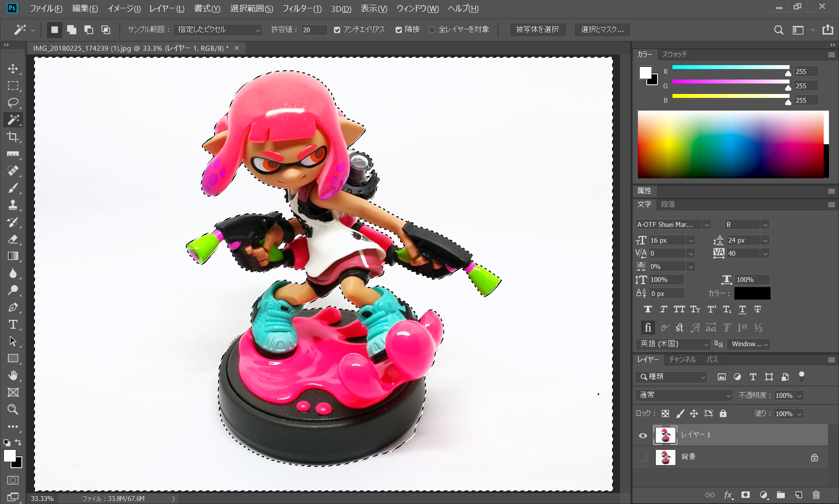839x504 pixels.
Task: Select the Magic Wand tool in toolbox
Action: (13, 119)
